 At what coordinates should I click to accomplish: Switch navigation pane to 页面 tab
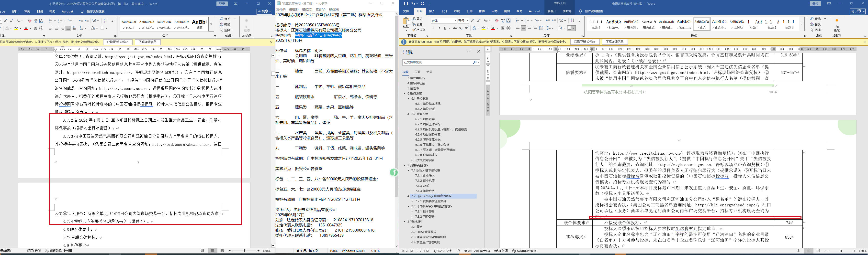pos(417,72)
